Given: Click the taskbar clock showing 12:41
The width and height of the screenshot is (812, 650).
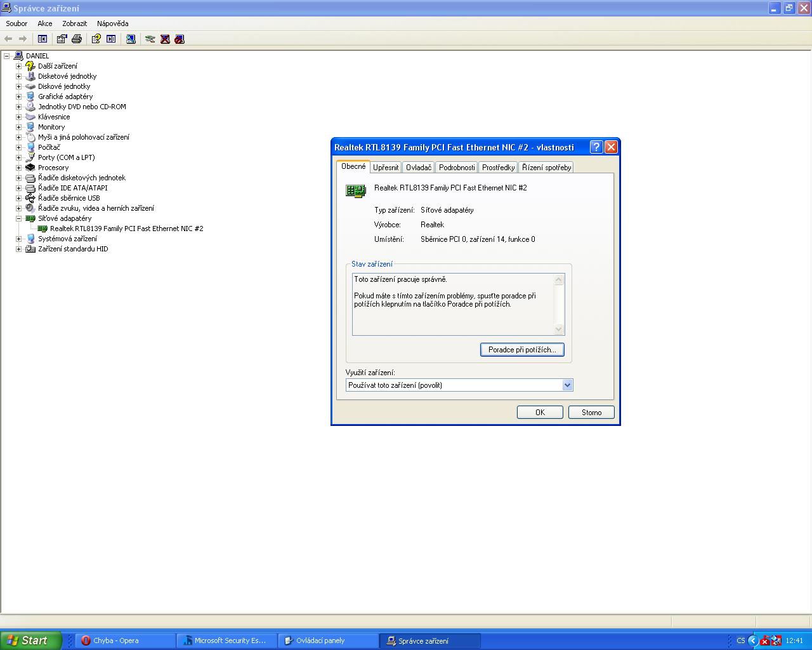Looking at the screenshot, I should (794, 640).
